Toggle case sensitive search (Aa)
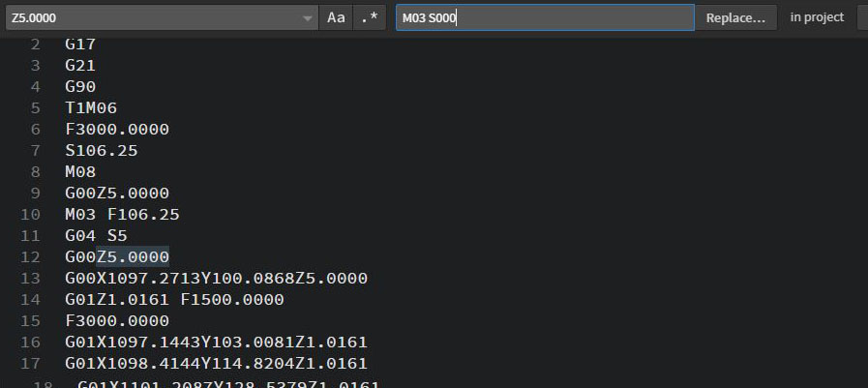Screen dimensions: 868x388 [x=336, y=17]
